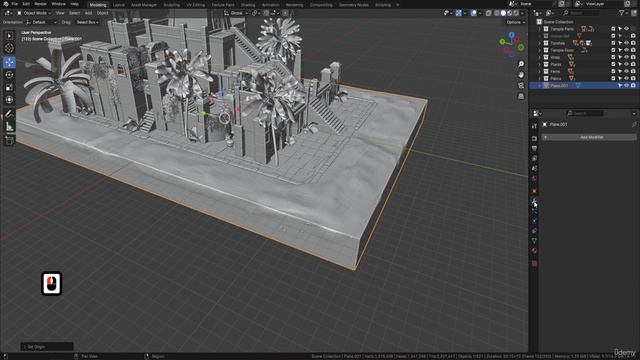Switch perspective/orthographic view icon
The width and height of the screenshot is (640, 360).
(x=521, y=96)
